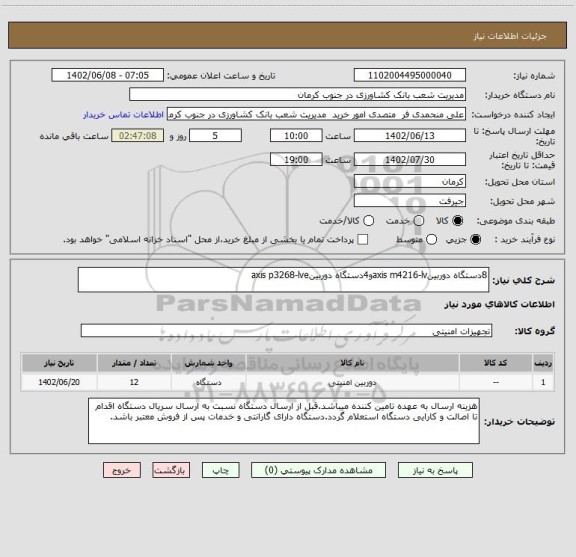Click the جزئیات اطلاعات نیاز header title
576x557 pixels.
[510, 36]
